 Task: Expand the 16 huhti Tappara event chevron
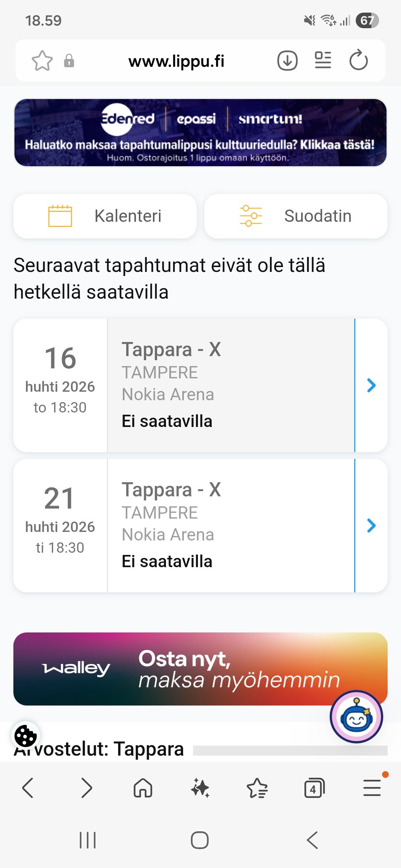[371, 385]
